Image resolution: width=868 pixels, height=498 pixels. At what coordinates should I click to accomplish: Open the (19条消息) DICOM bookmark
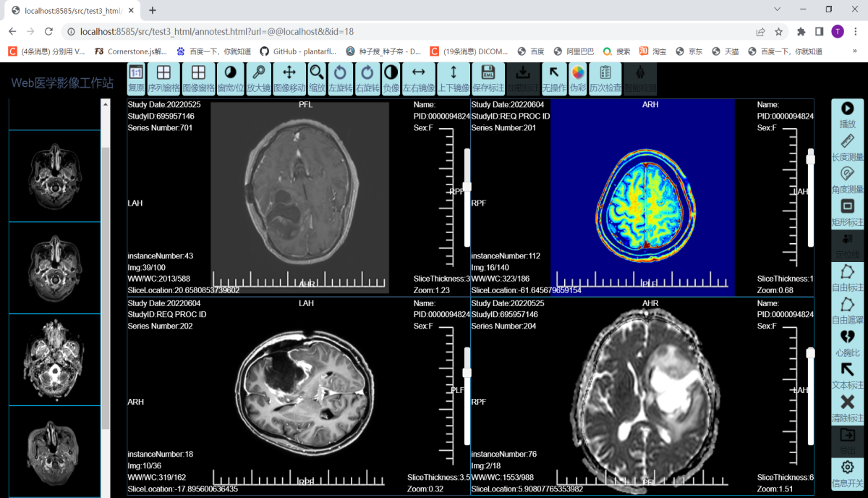[469, 51]
